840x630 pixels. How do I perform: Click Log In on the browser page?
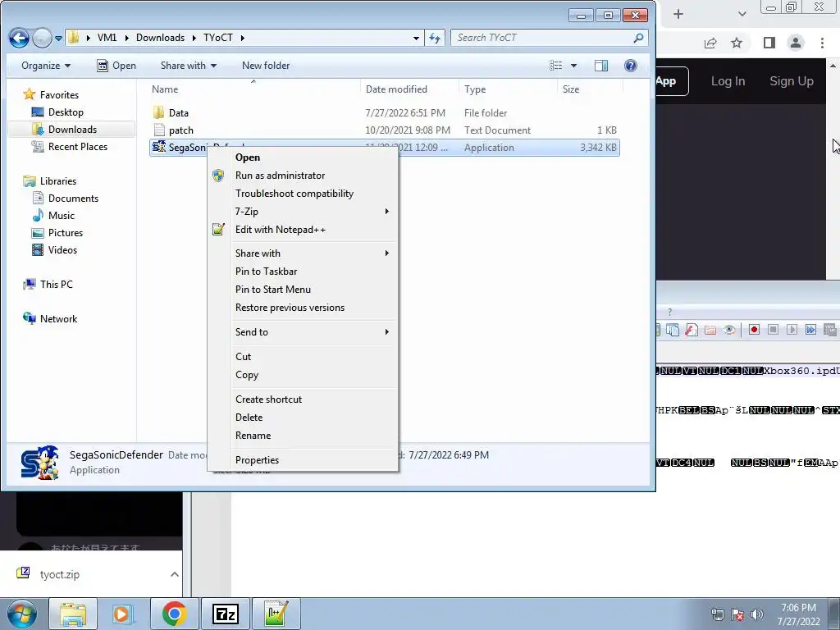click(728, 81)
